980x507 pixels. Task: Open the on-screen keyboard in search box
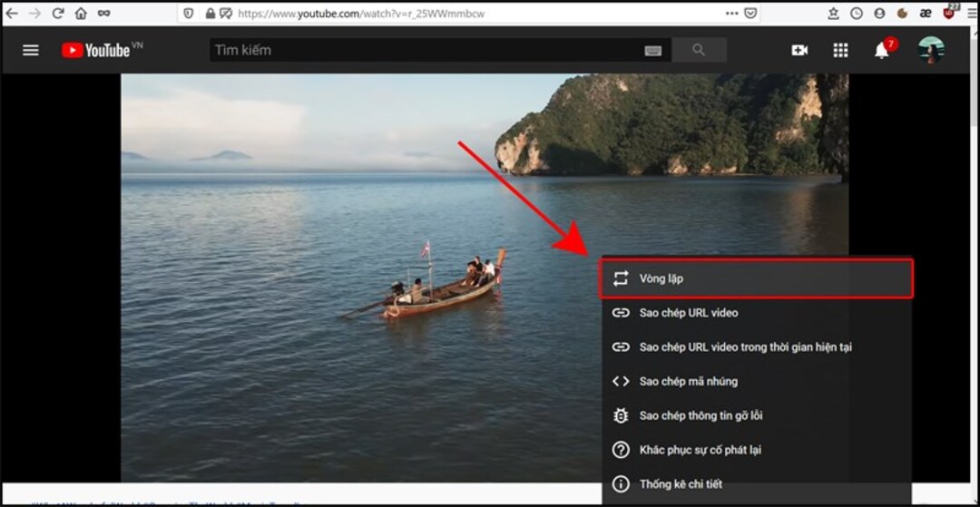pos(653,51)
